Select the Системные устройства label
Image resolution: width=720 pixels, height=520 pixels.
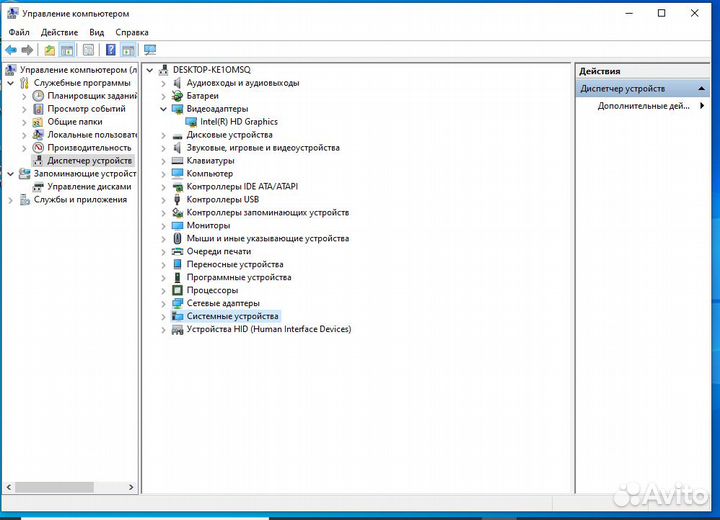click(x=232, y=316)
